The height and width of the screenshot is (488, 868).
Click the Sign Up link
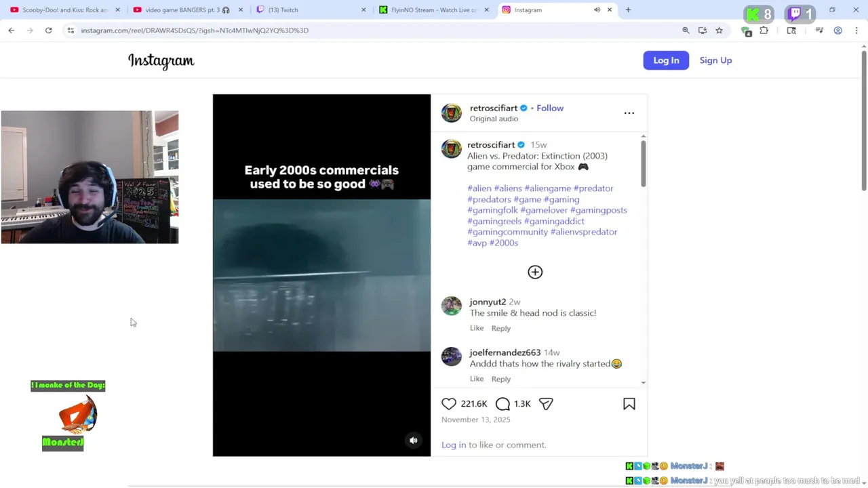point(715,60)
